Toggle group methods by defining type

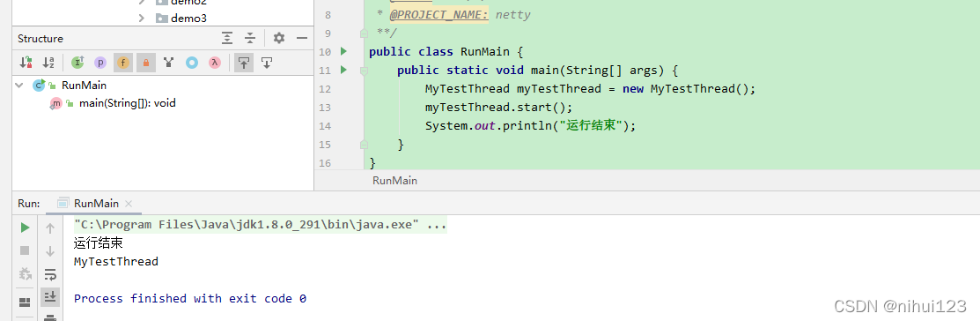[168, 63]
